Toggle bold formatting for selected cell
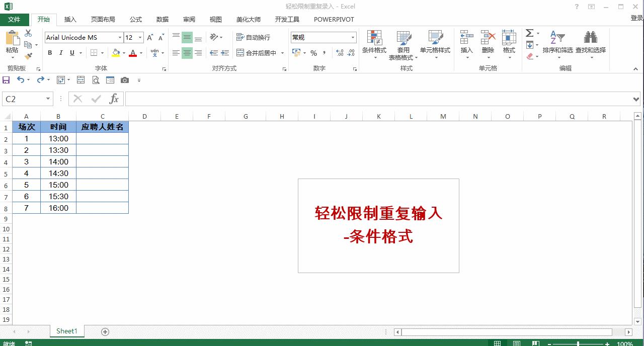This screenshot has height=346, width=644. click(x=50, y=52)
